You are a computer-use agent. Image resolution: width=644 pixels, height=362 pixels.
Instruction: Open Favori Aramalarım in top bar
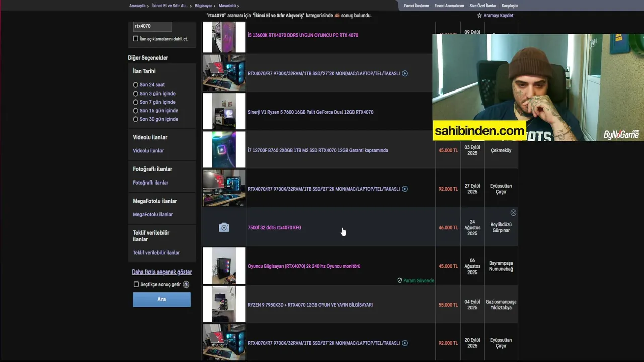(x=449, y=6)
